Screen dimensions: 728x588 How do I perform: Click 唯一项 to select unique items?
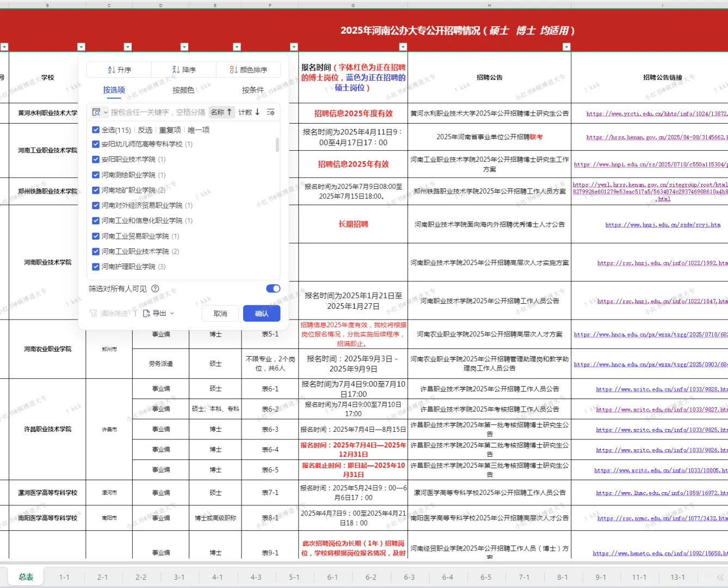(x=199, y=130)
